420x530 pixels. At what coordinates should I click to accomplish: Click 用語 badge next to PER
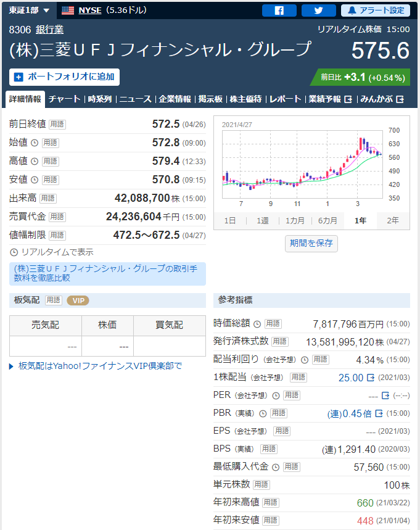click(x=292, y=395)
